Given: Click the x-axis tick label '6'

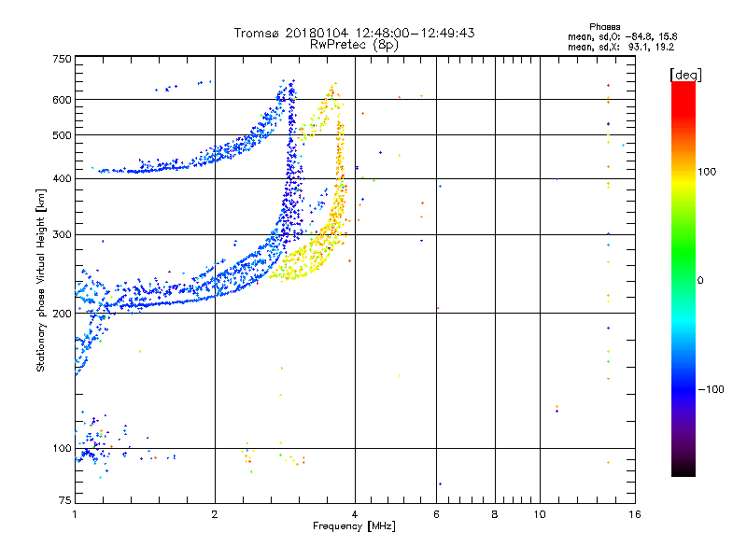Looking at the screenshot, I should (x=436, y=514).
